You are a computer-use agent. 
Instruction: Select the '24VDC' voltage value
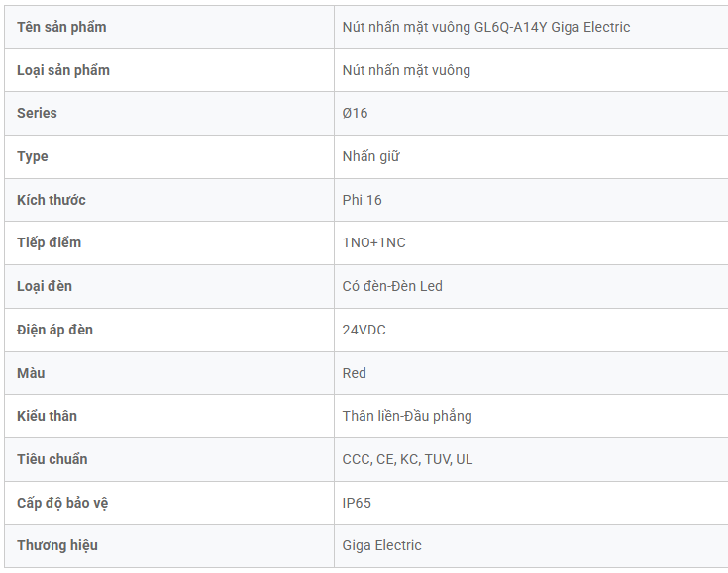(364, 330)
